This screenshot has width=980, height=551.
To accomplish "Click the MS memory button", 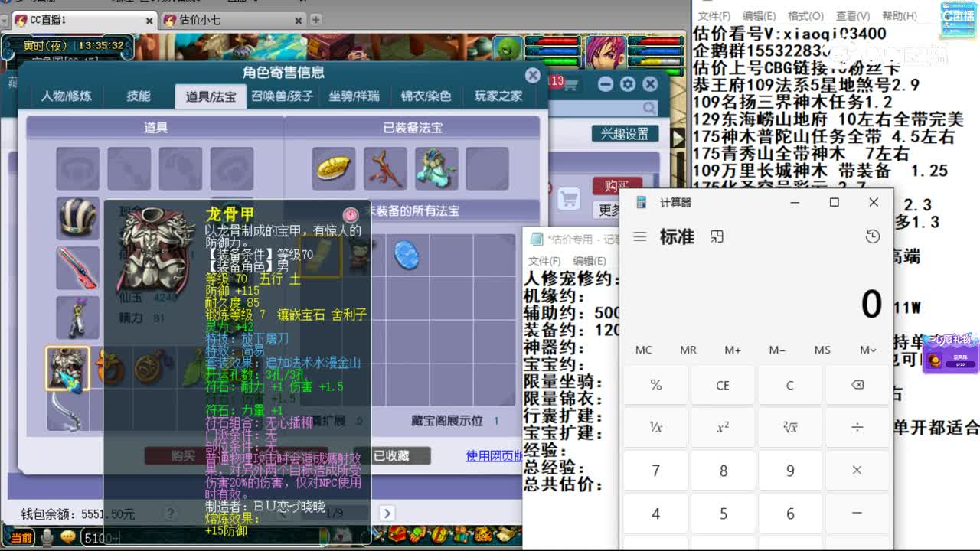I will [x=822, y=350].
